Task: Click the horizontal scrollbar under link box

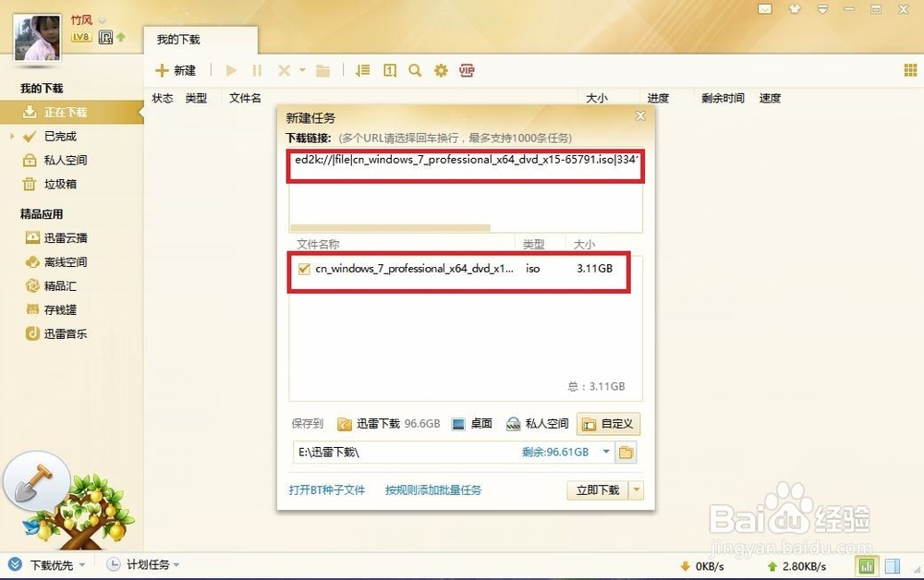Action: (391, 228)
